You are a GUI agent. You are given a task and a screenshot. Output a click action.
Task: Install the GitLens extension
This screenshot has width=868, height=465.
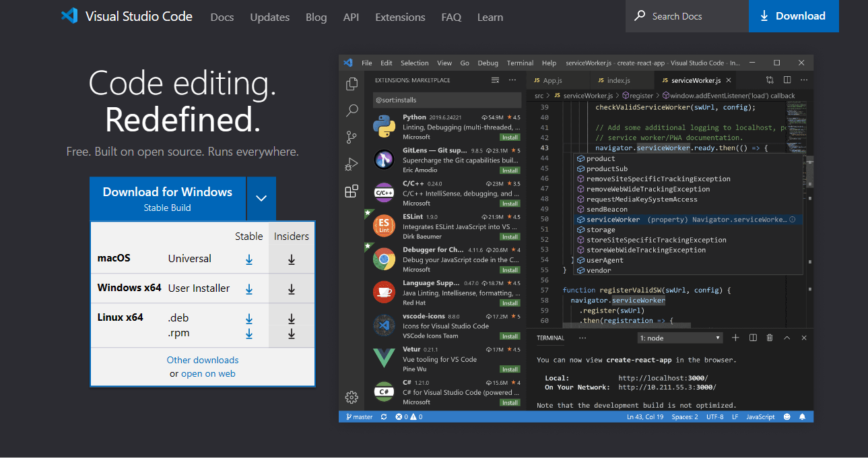click(510, 170)
